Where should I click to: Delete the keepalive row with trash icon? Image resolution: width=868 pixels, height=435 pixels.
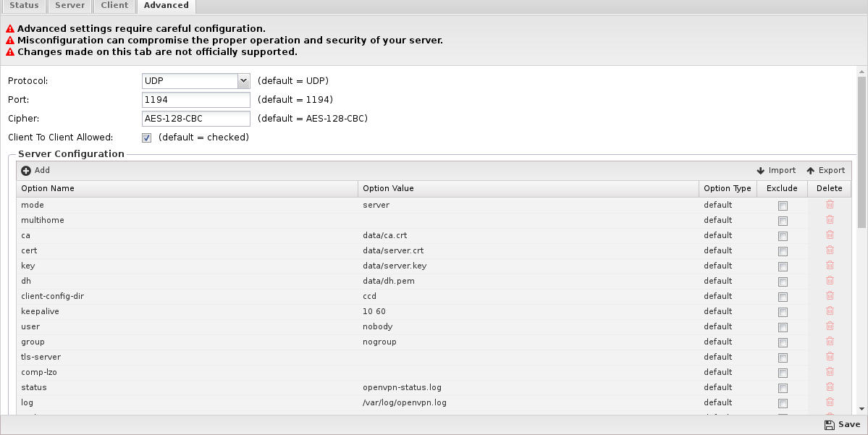(x=830, y=311)
